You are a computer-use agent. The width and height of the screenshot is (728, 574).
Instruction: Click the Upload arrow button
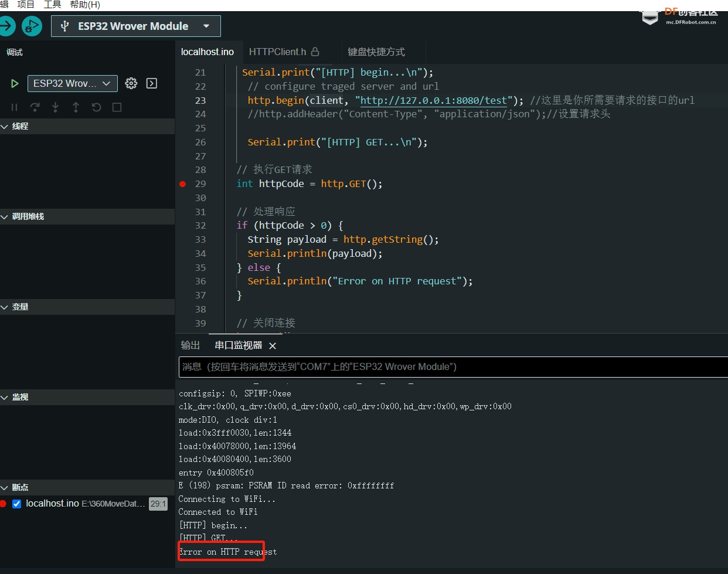coord(5,26)
